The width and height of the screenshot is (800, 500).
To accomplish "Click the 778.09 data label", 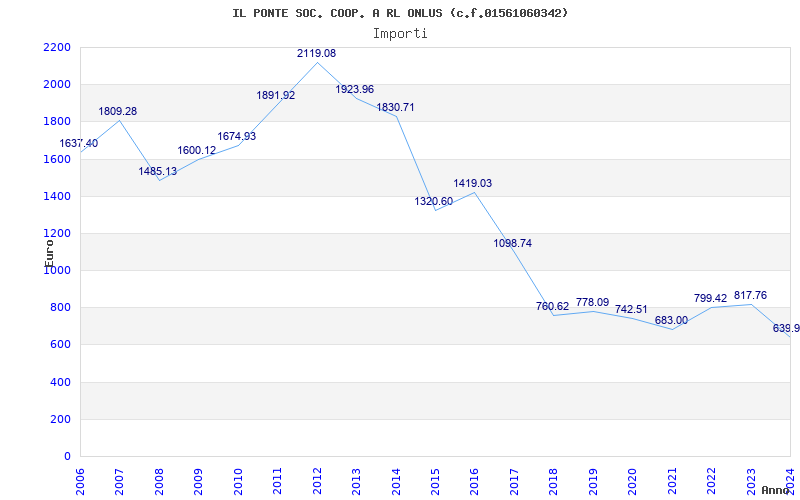I will pyautogui.click(x=592, y=302).
